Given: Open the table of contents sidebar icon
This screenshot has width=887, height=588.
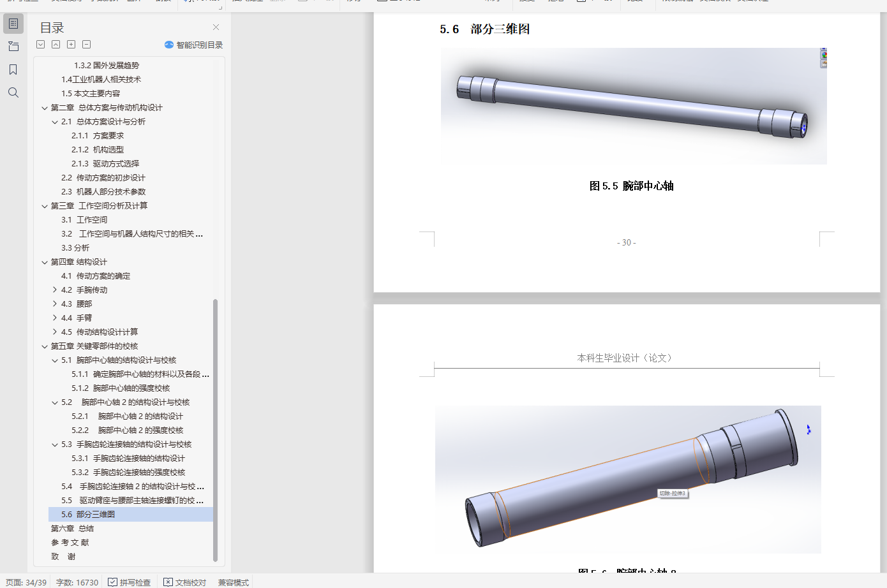Looking at the screenshot, I should point(13,24).
